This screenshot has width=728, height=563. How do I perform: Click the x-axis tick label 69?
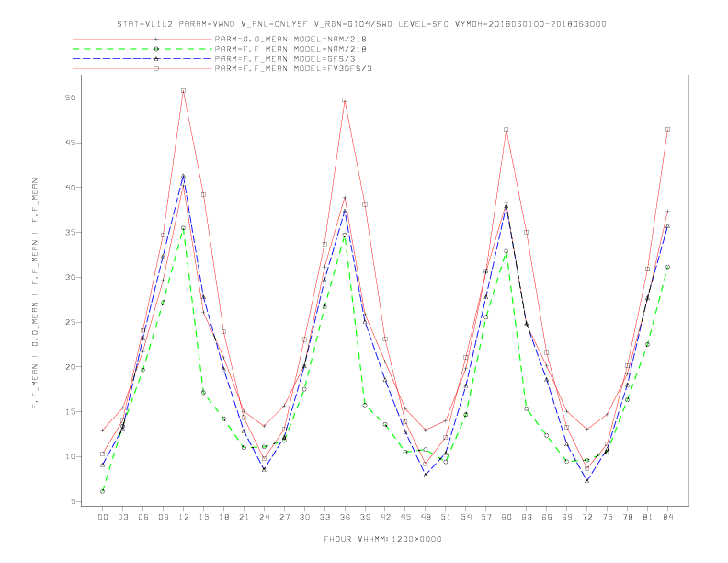pos(567,517)
